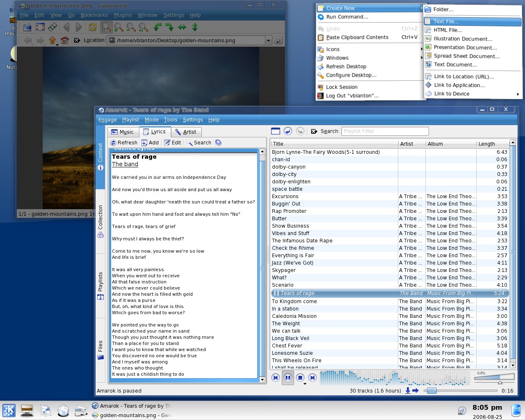Click the Playlist Filter search field
The width and height of the screenshot is (525, 420).
pyautogui.click(x=385, y=131)
